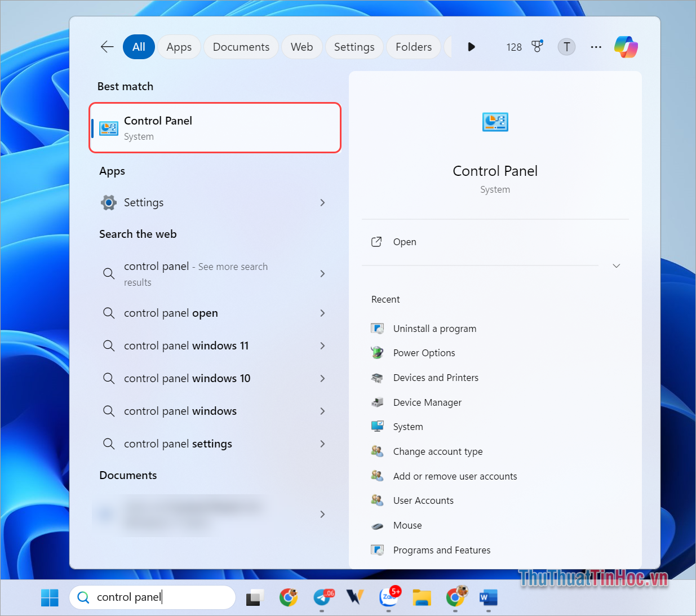Screen dimensions: 696x616
Task: Open the rewards trophy icon
Action: tap(537, 47)
